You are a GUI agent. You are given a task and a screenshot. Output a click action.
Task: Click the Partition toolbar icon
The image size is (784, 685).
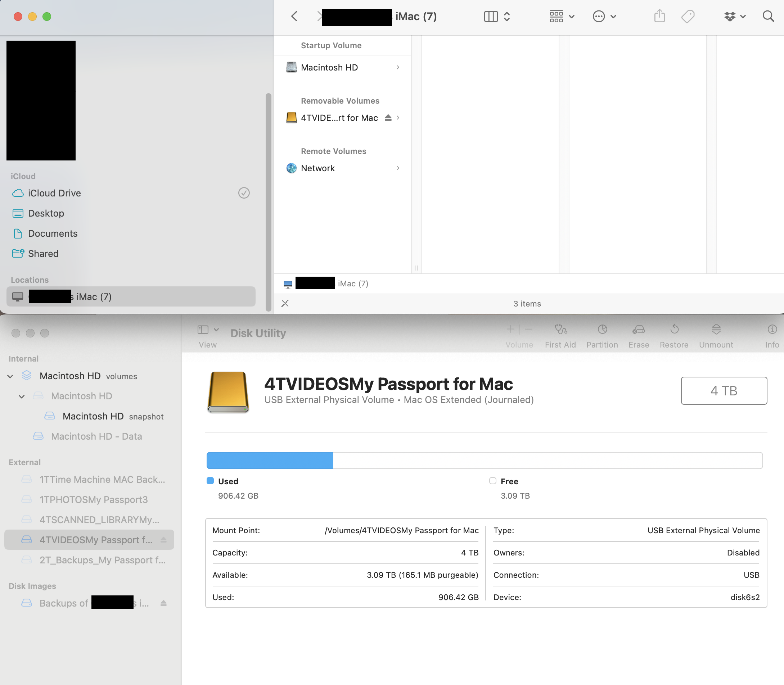[x=602, y=330]
